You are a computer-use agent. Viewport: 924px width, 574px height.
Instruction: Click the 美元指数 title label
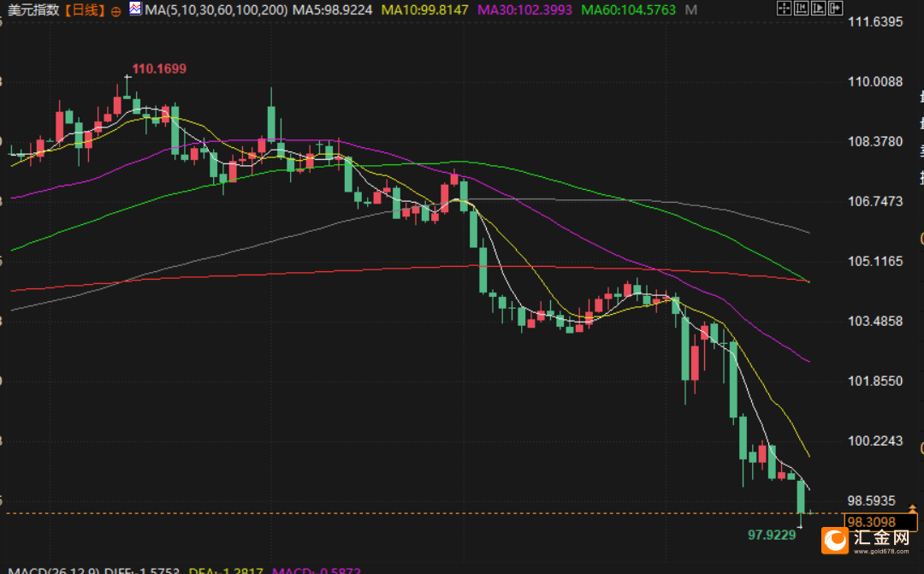[x=33, y=10]
